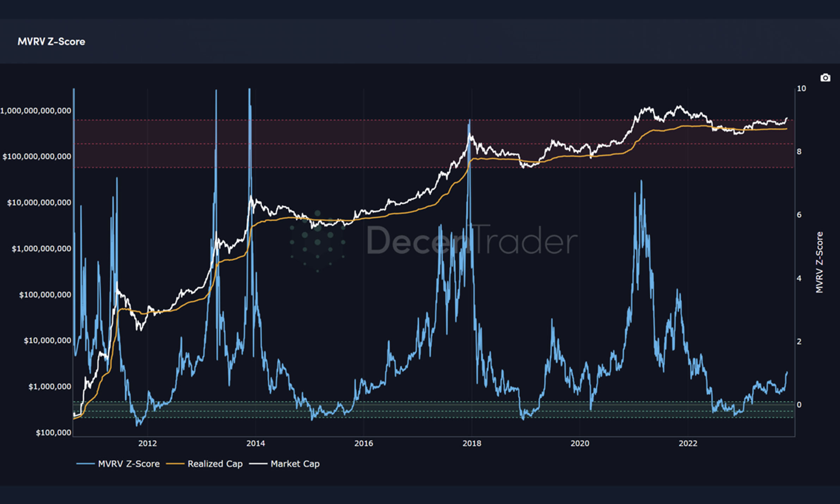Click orange Realized Cap legend line
The height and width of the screenshot is (504, 840).
point(175,464)
